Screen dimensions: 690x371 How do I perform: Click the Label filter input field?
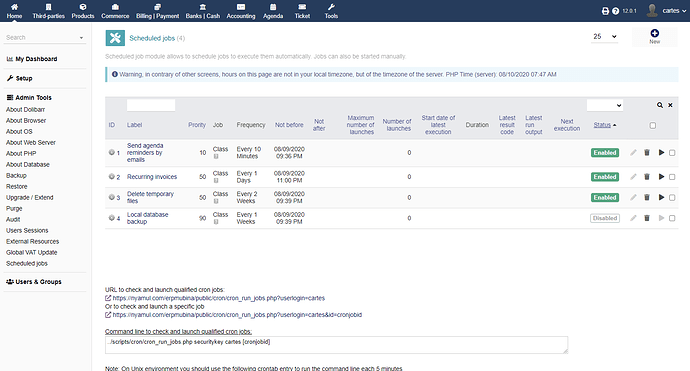tap(151, 105)
